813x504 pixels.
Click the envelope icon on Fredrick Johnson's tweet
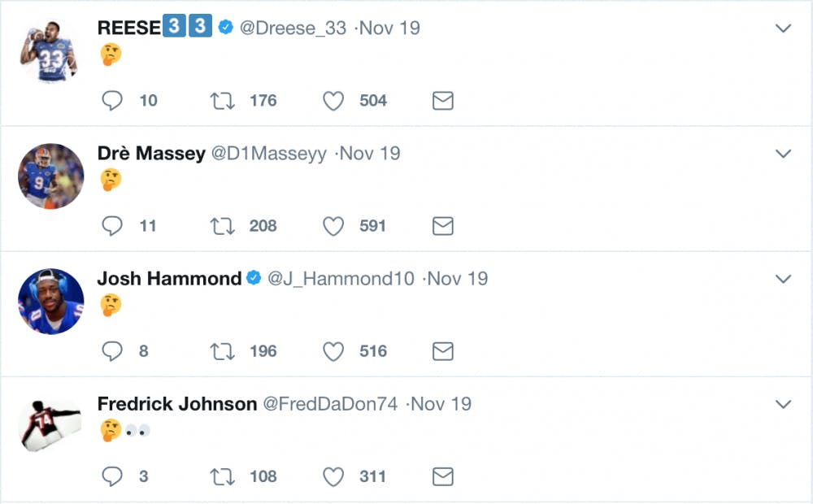click(x=441, y=476)
